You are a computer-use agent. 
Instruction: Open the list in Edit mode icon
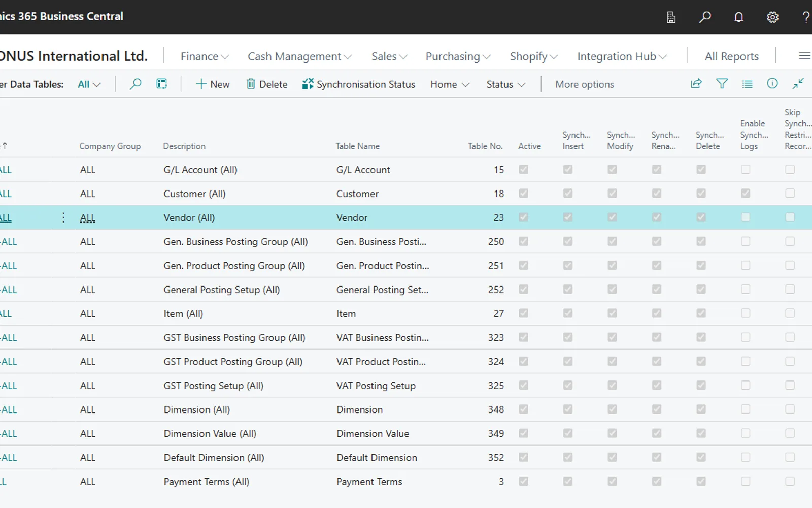(162, 84)
